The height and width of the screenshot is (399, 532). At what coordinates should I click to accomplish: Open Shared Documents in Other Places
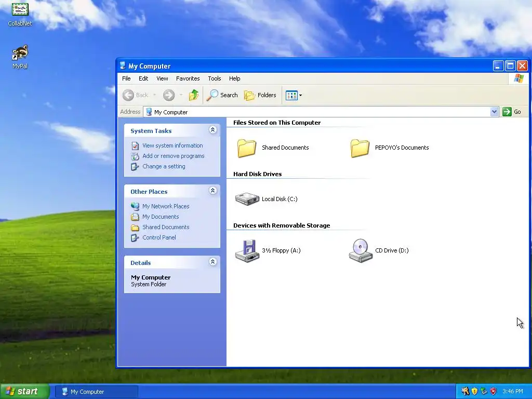pos(166,228)
